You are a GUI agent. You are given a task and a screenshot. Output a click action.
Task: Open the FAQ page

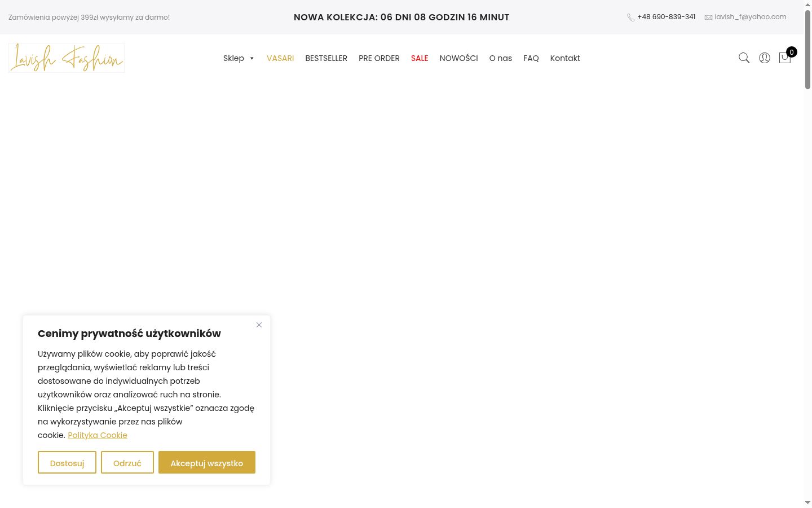point(531,58)
